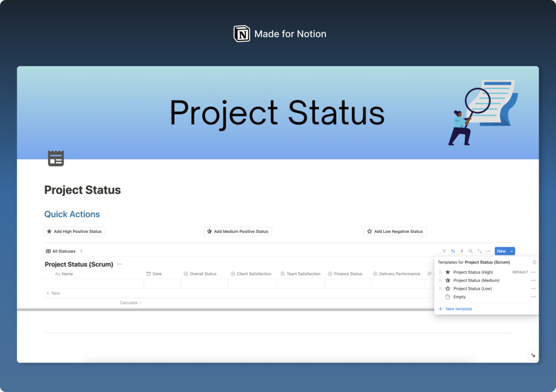Image resolution: width=556 pixels, height=392 pixels.
Task: Click the search magnifier icon in toolbar
Action: click(x=471, y=251)
